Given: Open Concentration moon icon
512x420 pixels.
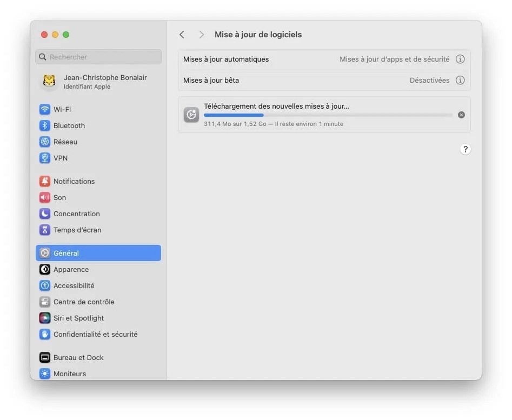Looking at the screenshot, I should [x=45, y=214].
